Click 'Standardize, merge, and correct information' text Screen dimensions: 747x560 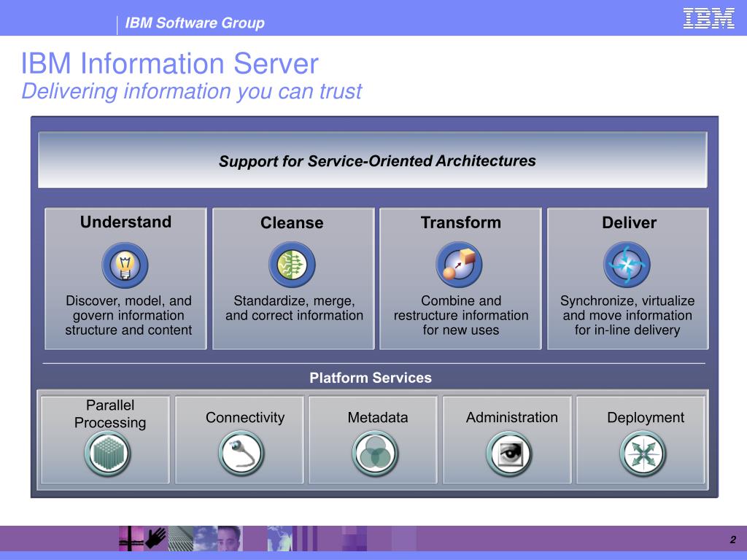tap(295, 308)
